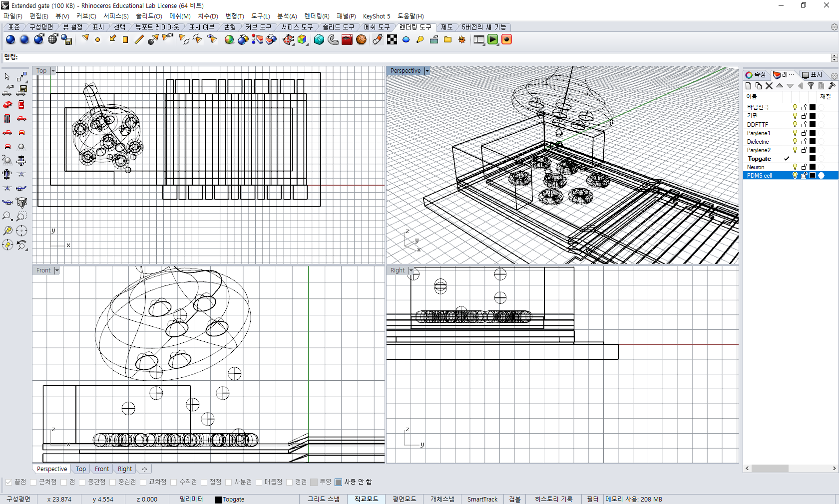Click the layer filter funnel icon
The height and width of the screenshot is (504, 839).
811,86
